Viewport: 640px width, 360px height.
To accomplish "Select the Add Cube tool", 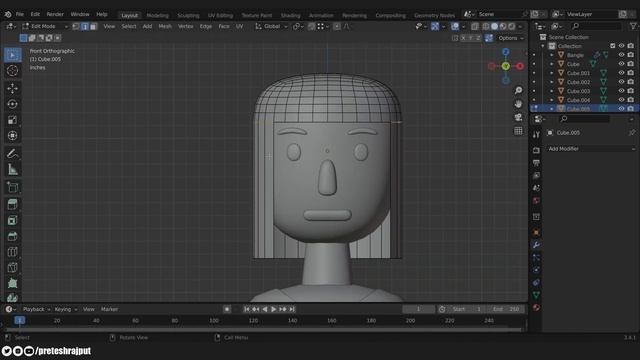I will 12,187.
